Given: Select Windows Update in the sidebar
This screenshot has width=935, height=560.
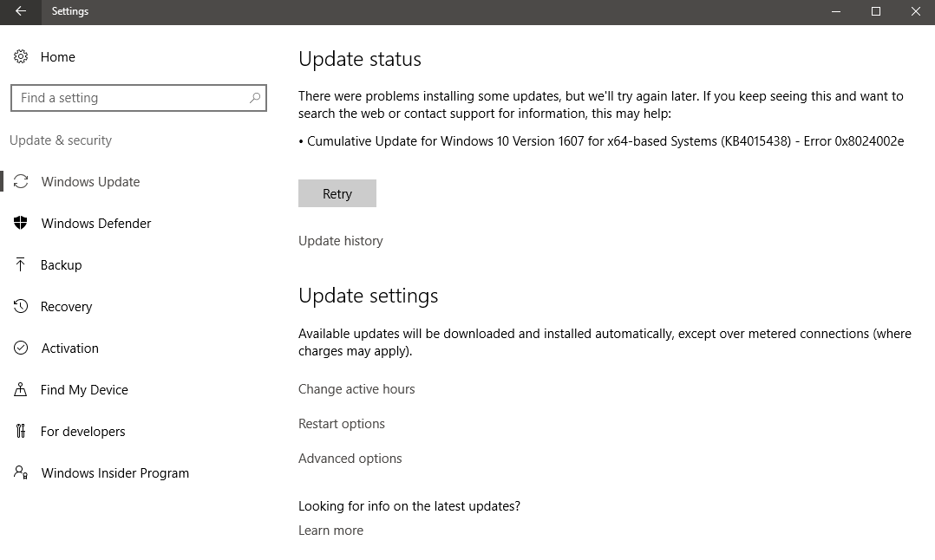Looking at the screenshot, I should click(90, 182).
